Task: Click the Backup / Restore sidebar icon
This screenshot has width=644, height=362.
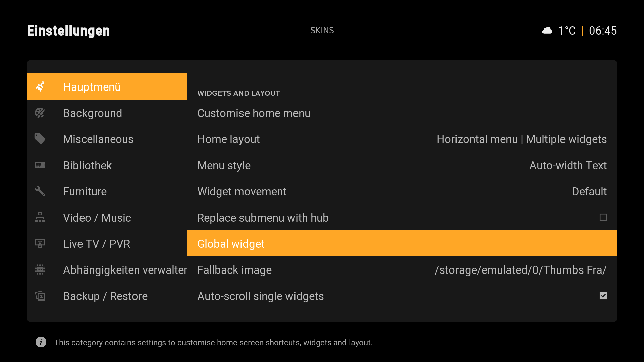Action: pos(40,296)
